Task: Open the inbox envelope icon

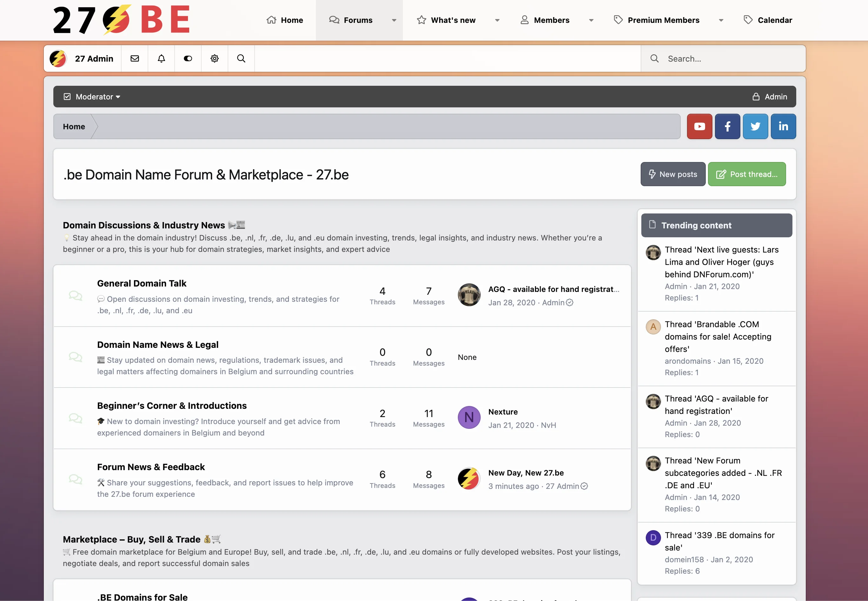Action: pos(135,58)
